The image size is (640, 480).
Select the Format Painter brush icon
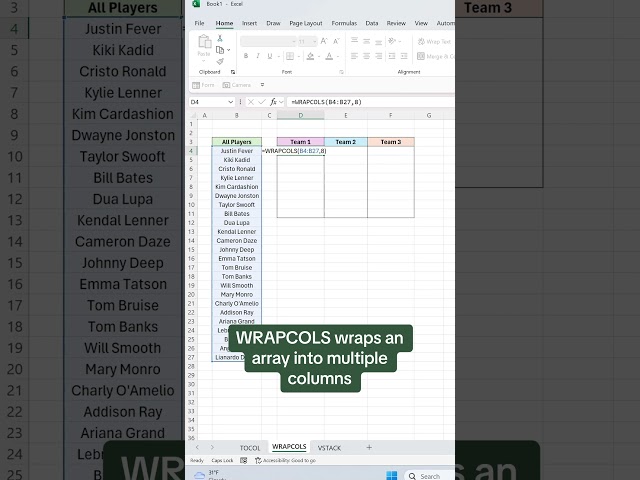220,61
